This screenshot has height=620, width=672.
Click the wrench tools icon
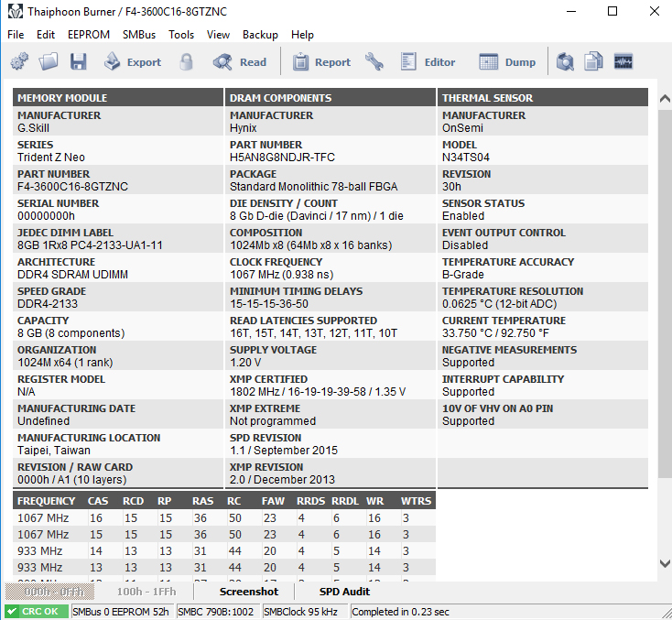coord(374,61)
